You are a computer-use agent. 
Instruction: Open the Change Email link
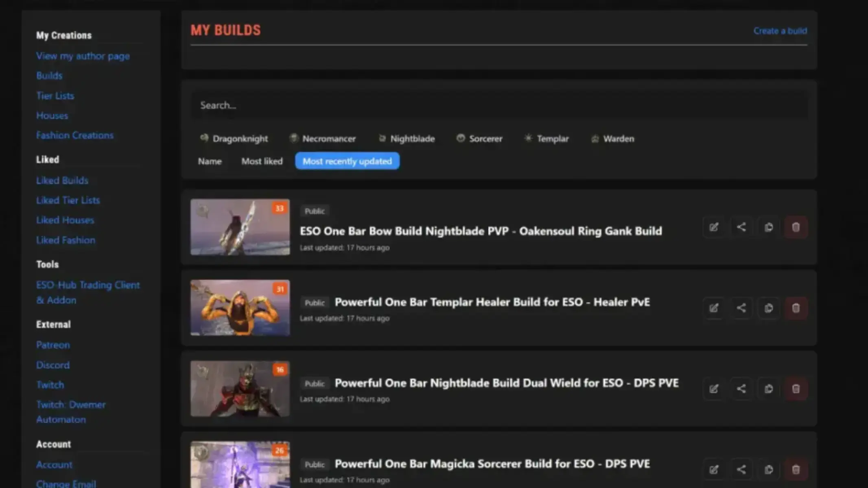coord(66,484)
